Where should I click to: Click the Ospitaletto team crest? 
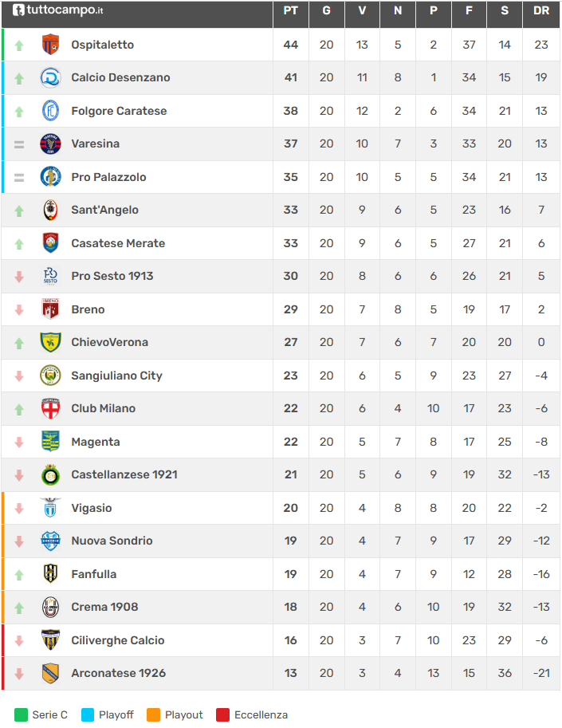(x=50, y=45)
